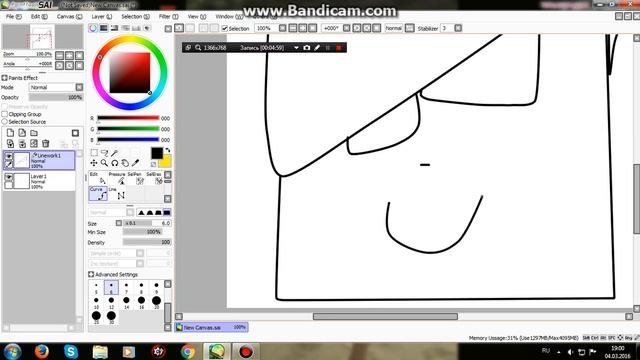This screenshot has height=360, width=640.
Task: Open Firefox from the taskbar
Action: point(41,351)
